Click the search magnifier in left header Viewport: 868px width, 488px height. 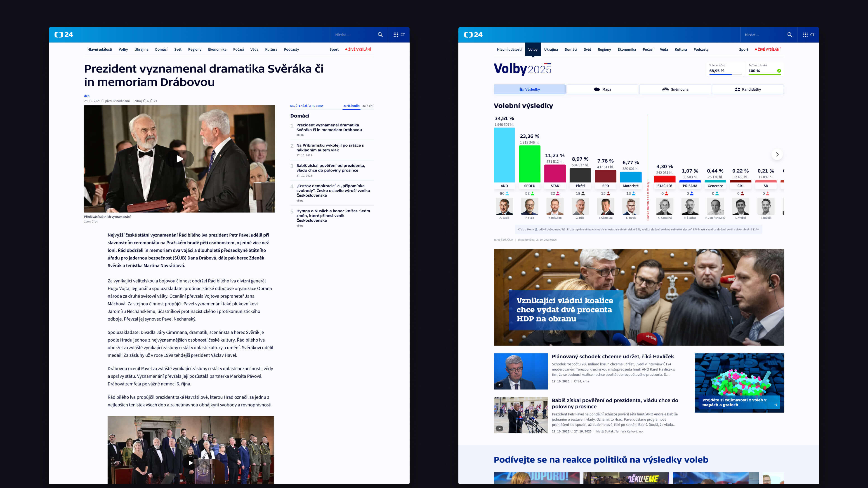380,35
